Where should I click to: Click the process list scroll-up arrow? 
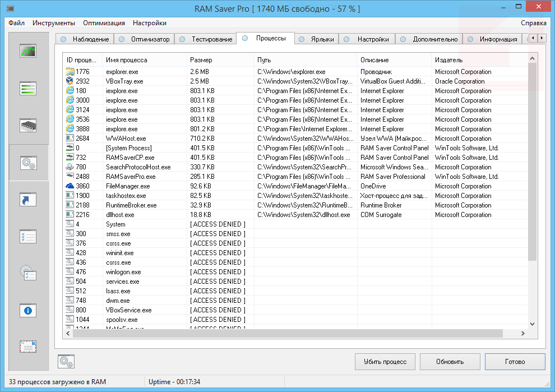532,58
